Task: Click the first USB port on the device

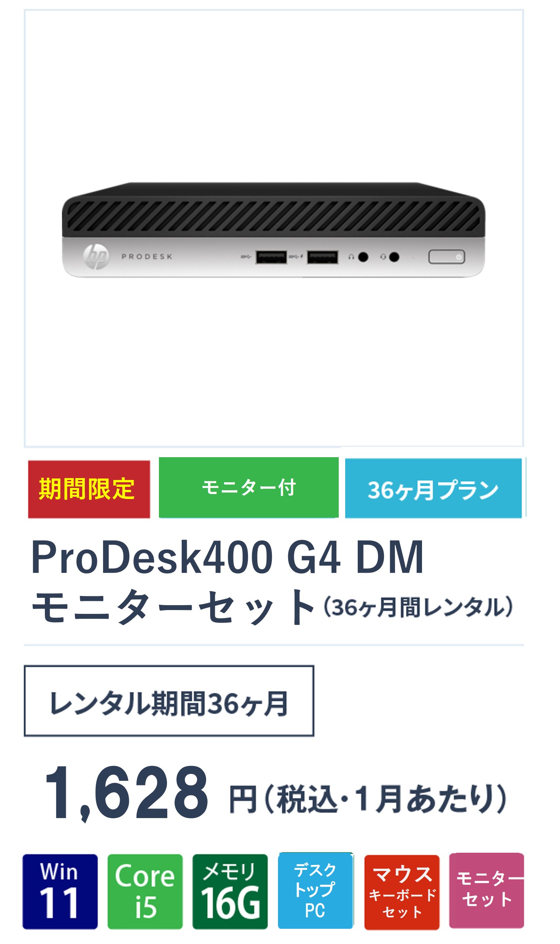Action: 271,257
